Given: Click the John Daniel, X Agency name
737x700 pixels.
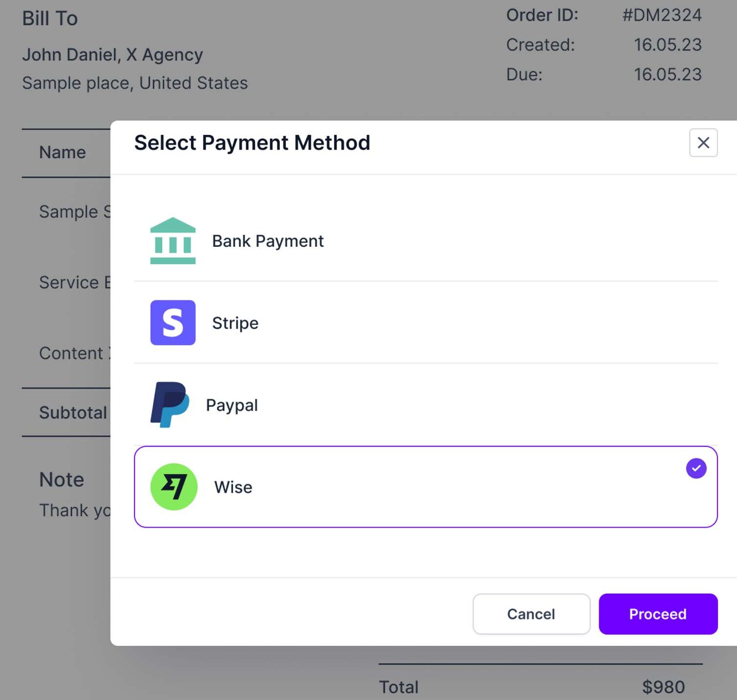Looking at the screenshot, I should point(112,55).
